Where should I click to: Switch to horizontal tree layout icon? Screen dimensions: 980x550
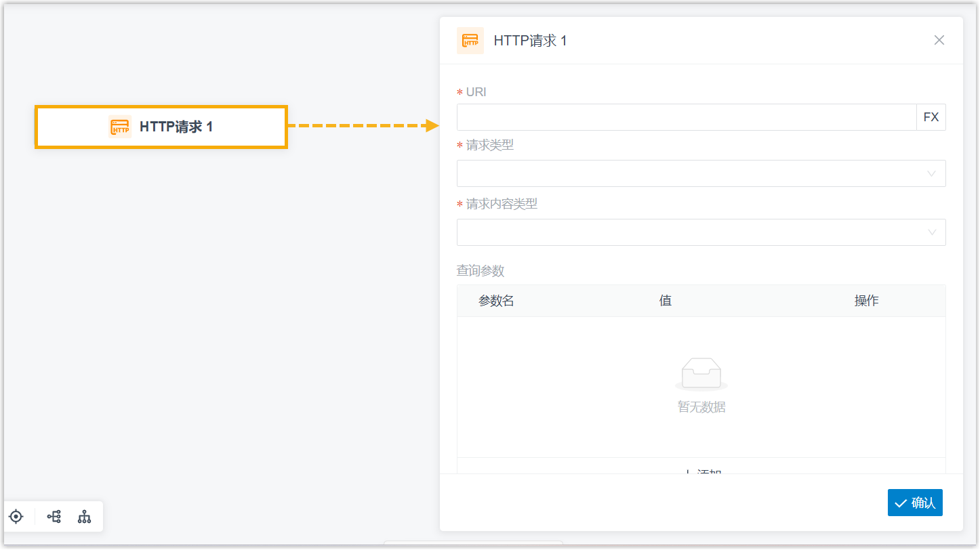point(54,517)
